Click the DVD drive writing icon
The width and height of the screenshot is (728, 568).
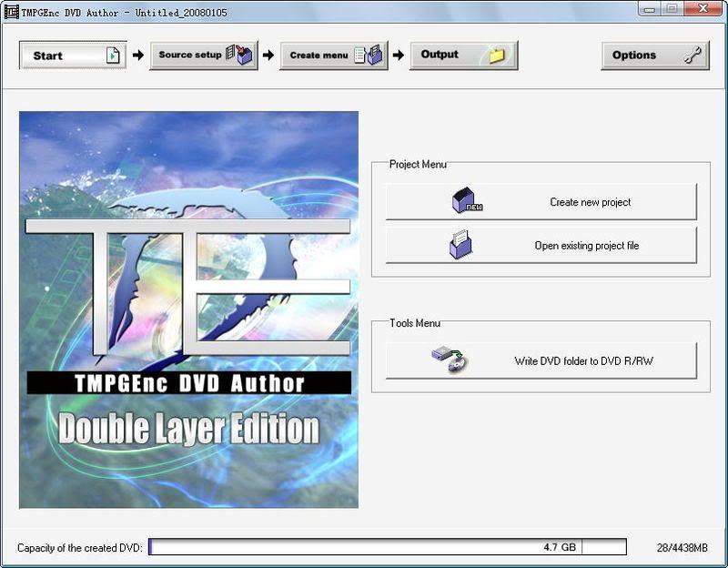click(x=450, y=360)
